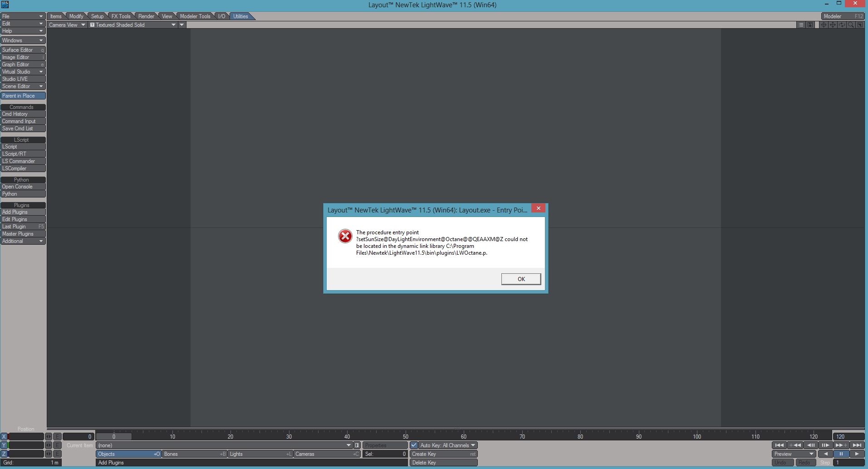Expand the Windows dropdown
This screenshot has height=469, width=868.
(x=23, y=40)
